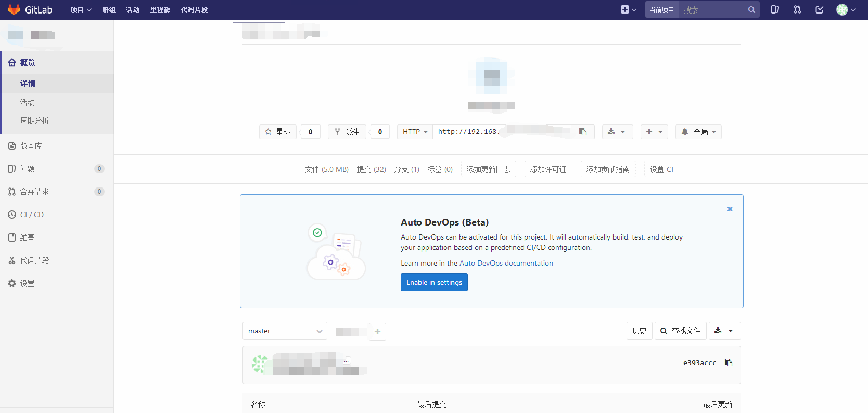The width and height of the screenshot is (868, 413).
Task: Click the repository URL field
Action: [x=502, y=132]
